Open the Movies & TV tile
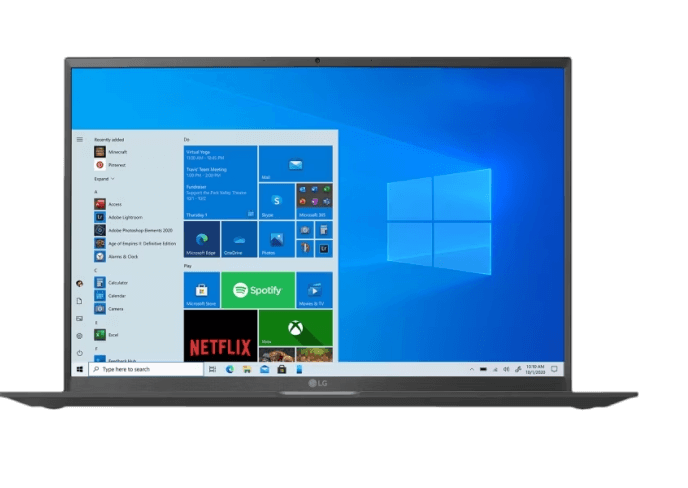Image resolution: width=688 pixels, height=488 pixels. point(314,290)
